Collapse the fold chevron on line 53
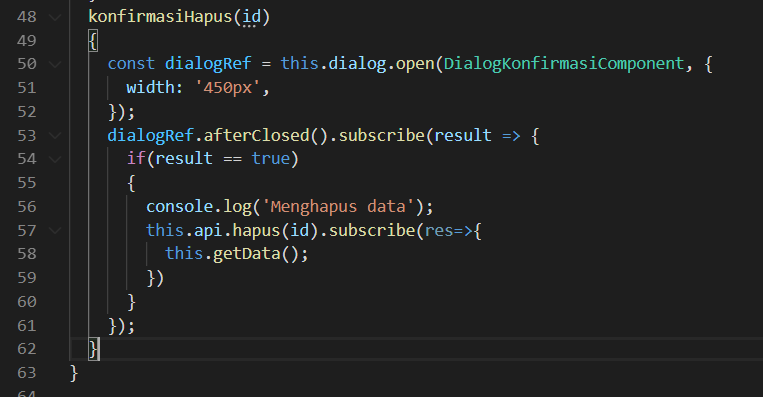This screenshot has height=397, width=763. (55, 136)
